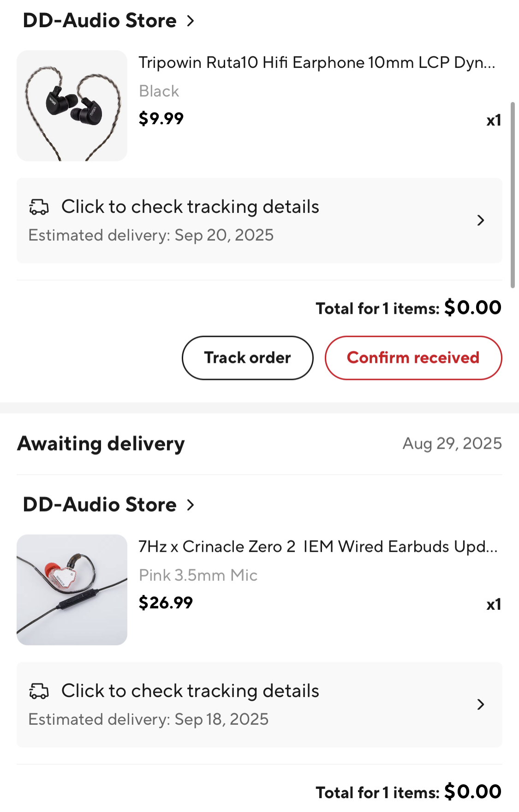Image resolution: width=519 pixels, height=812 pixels.
Task: Tap 'Click to check tracking details' for 7Hz
Action: [190, 691]
